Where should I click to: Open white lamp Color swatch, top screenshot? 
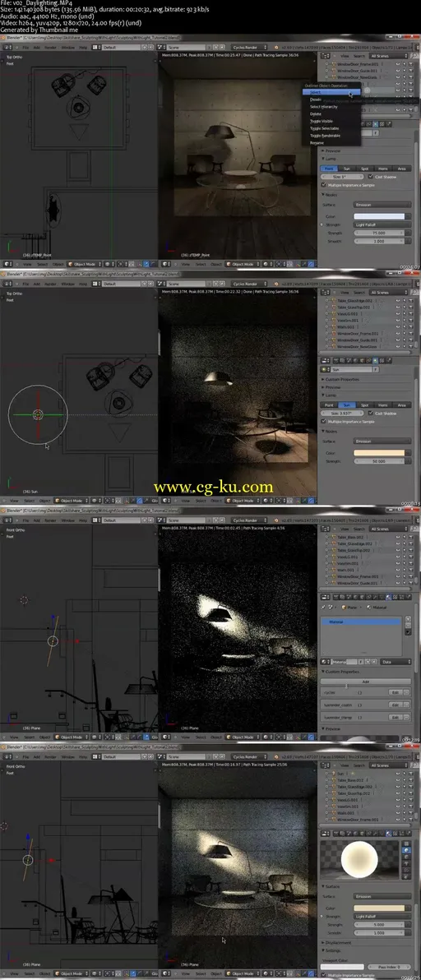pos(379,216)
